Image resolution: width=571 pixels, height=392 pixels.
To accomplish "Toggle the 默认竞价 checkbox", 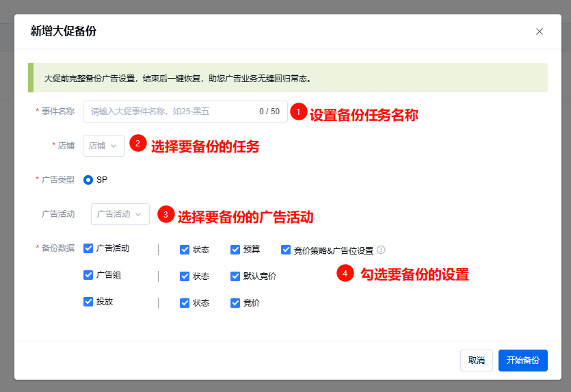I will tap(235, 276).
